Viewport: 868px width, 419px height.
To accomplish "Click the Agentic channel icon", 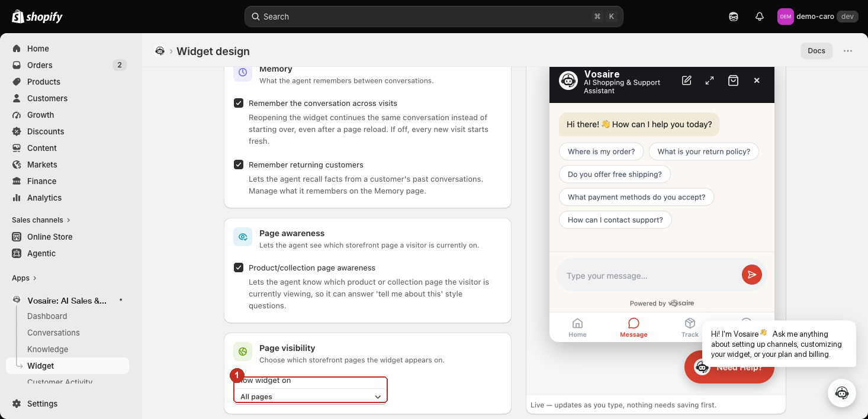I will 17,253.
